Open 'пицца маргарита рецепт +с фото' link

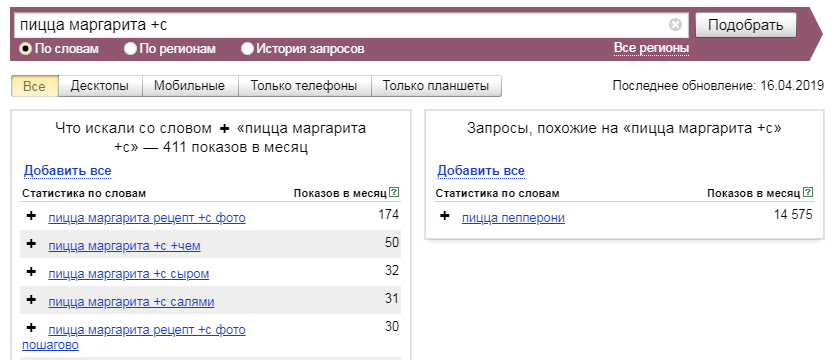point(147,218)
